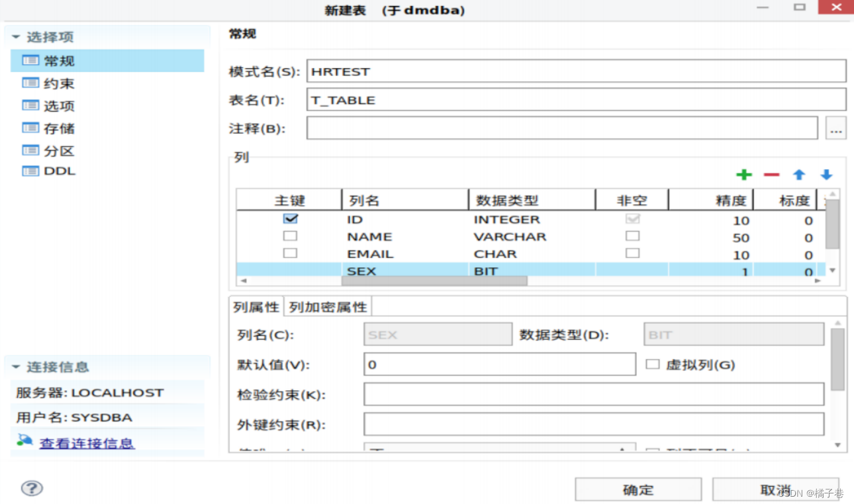
Task: Click the down arrow of column table scrollbar
Action: (833, 270)
